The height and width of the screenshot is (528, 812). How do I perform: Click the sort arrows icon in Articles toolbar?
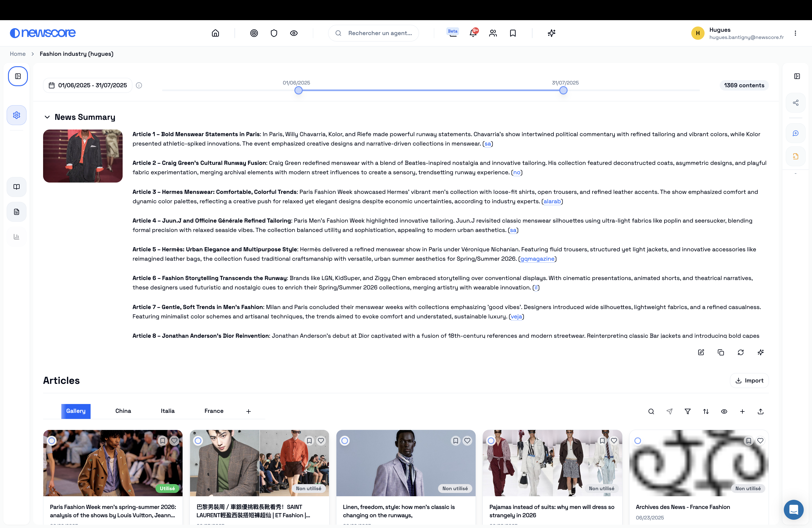coord(706,411)
